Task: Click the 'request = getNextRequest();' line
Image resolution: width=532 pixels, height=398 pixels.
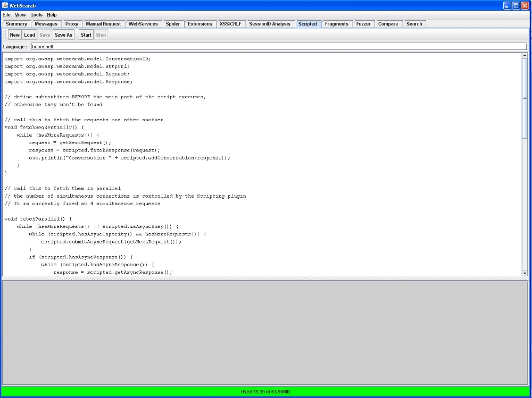Action: pyautogui.click(x=70, y=143)
